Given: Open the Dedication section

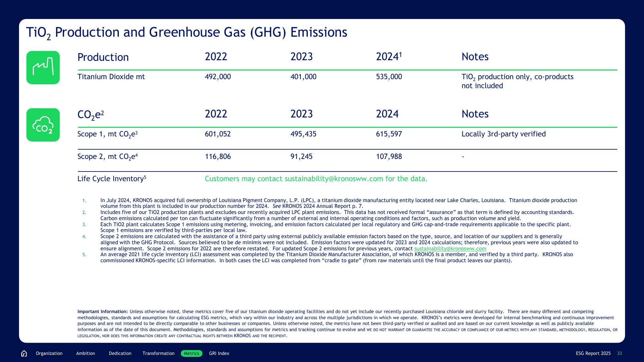Looking at the screenshot, I should click(x=120, y=353).
